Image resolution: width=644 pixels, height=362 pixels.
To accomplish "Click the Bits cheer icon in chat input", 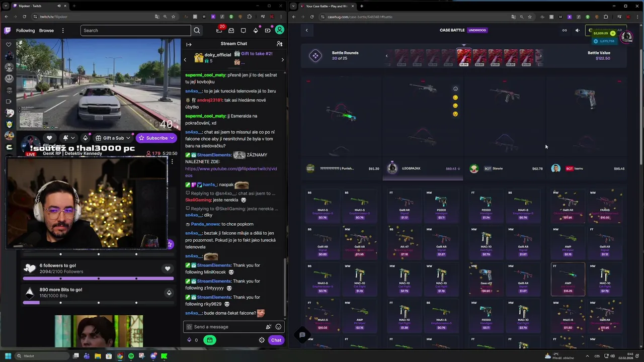I will [269, 327].
